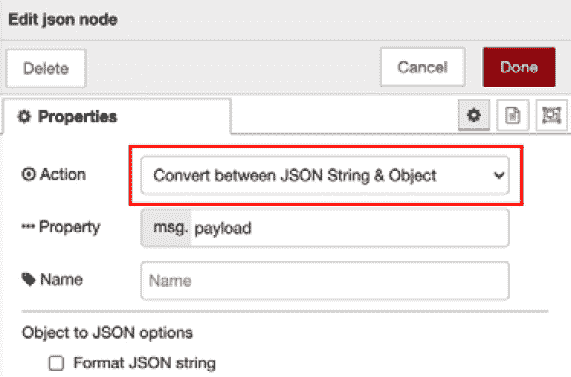This screenshot has height=377, width=571.
Task: Click the Property label
Action: coord(61,227)
